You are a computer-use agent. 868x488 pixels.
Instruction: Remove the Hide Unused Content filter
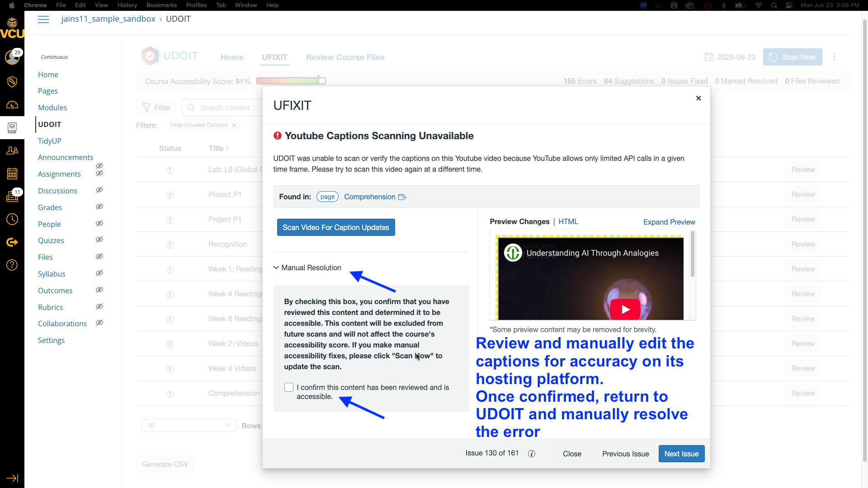pyautogui.click(x=234, y=125)
